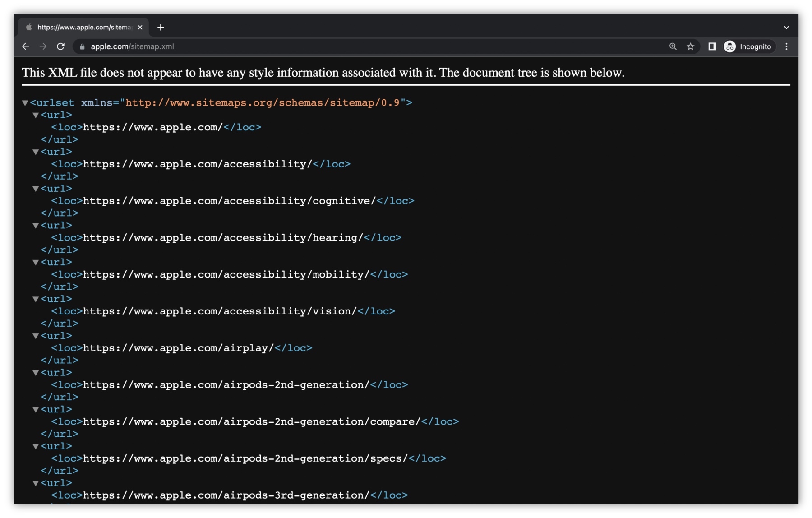
Task: Reload the sitemap page
Action: (61, 46)
